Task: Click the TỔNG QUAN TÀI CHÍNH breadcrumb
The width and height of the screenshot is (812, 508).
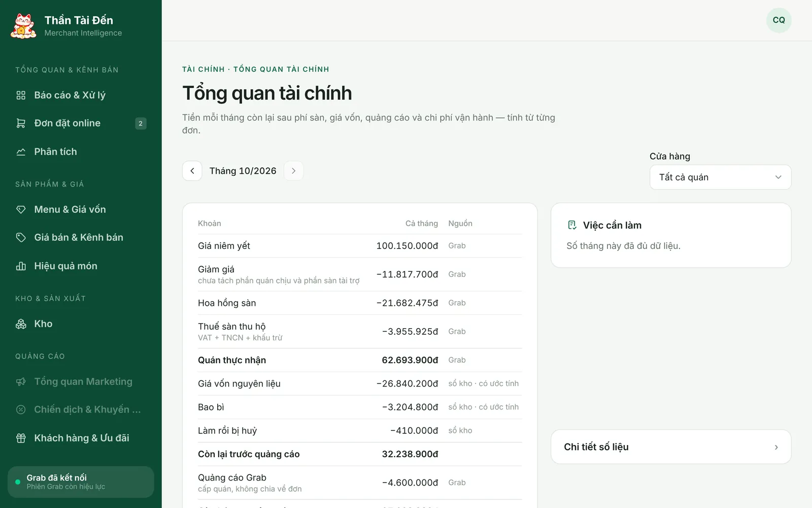Action: coord(281,69)
